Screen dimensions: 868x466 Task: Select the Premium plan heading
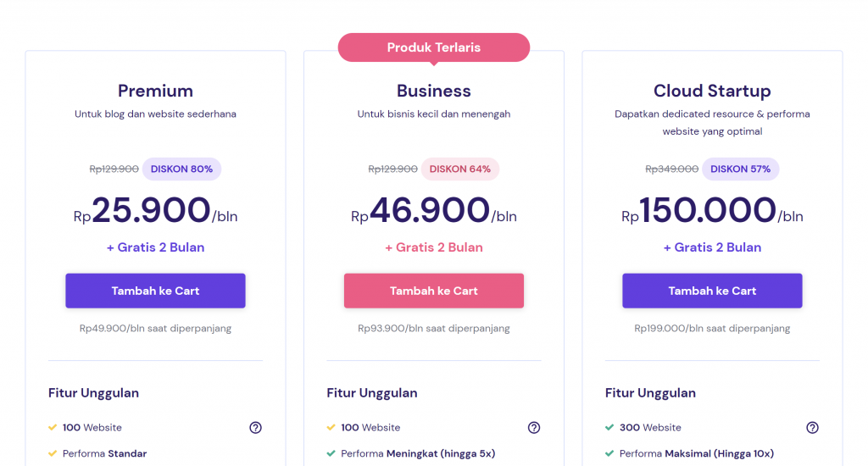(x=155, y=91)
